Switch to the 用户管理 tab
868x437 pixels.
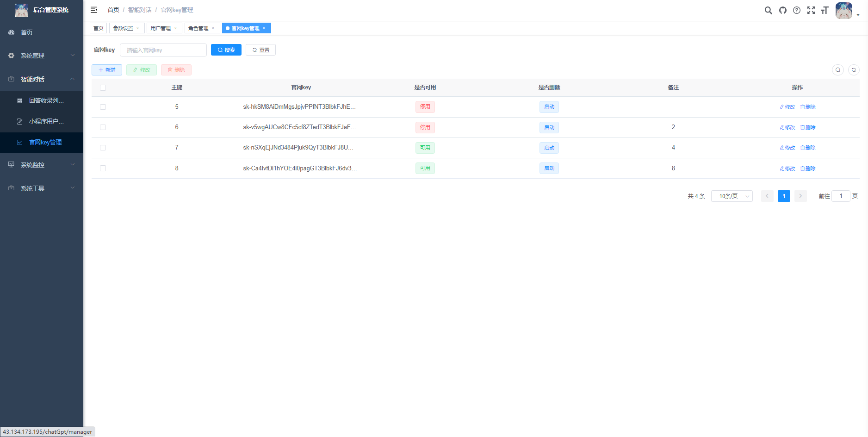[161, 28]
